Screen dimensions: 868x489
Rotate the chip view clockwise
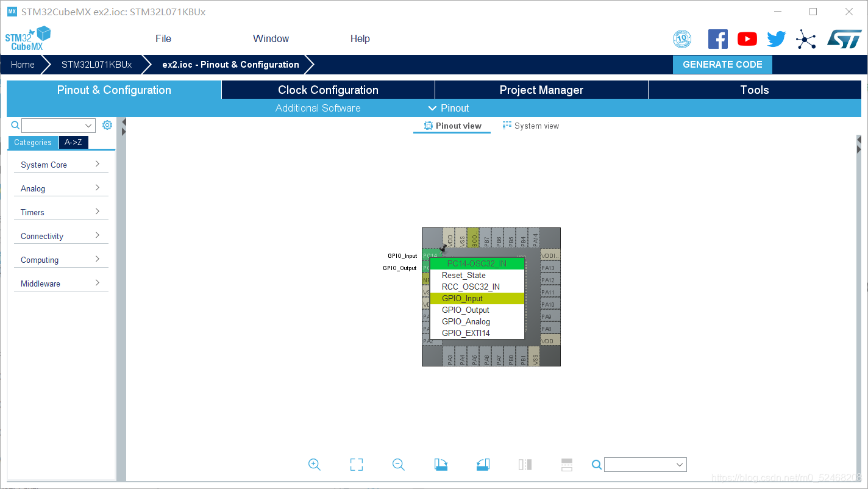click(x=441, y=465)
